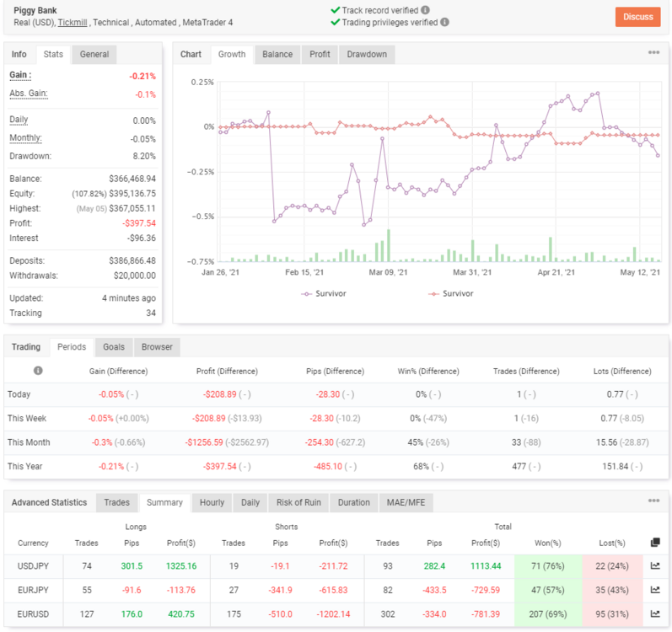672x632 pixels.
Task: Open the EURJPY row chart icon
Action: coord(655,590)
